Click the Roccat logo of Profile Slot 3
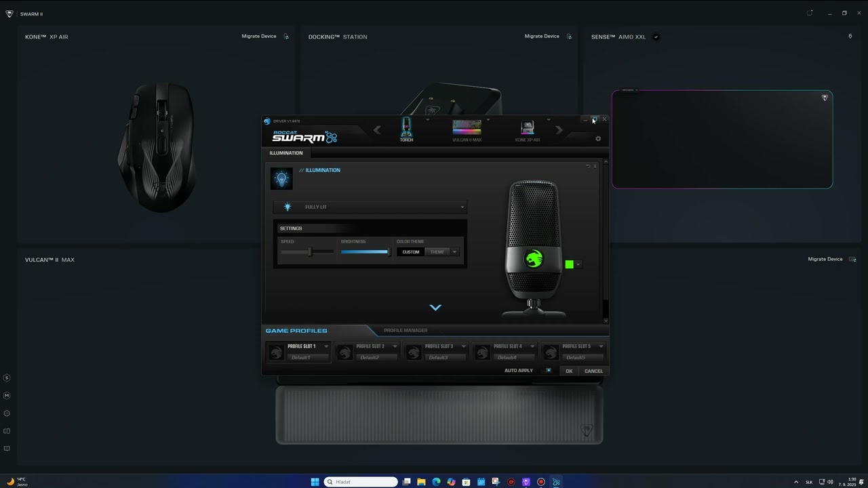 tap(413, 352)
